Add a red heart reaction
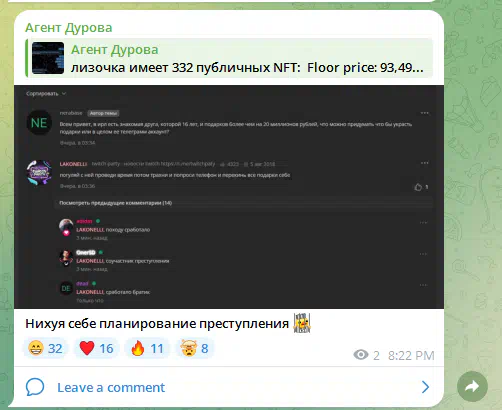 pos(96,348)
